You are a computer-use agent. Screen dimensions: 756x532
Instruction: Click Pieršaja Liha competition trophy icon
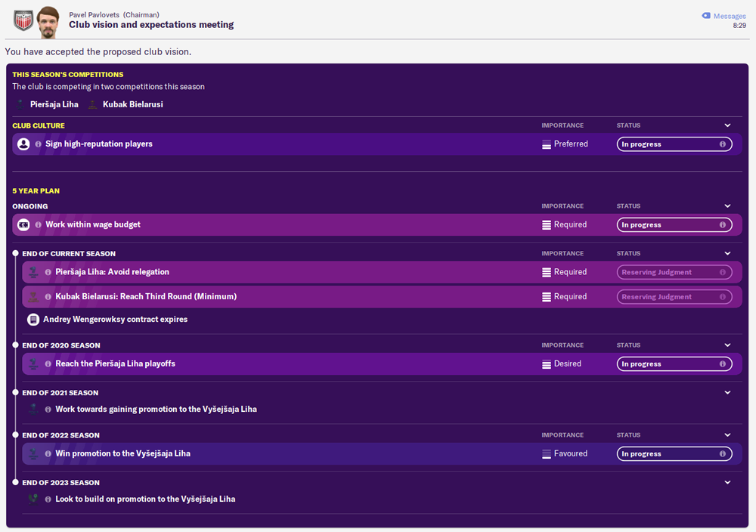(x=20, y=104)
